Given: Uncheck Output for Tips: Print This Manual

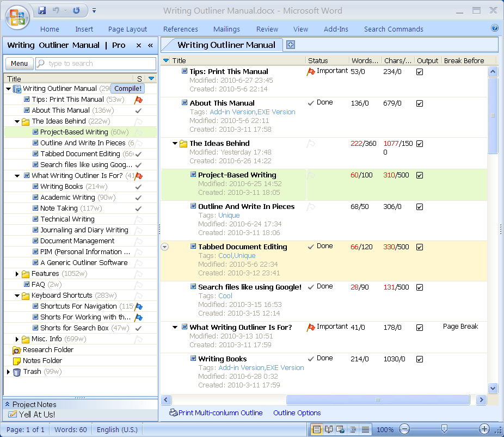Looking at the screenshot, I should [x=420, y=72].
